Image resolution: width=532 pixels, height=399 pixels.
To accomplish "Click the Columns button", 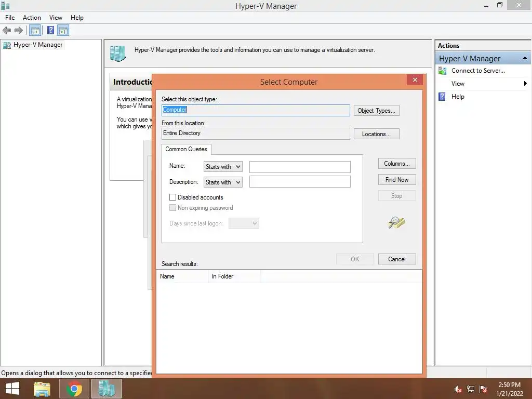I will [x=397, y=164].
